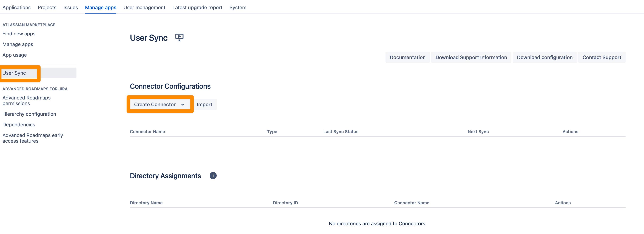Select User Sync in the sidebar
Screen dimensions: 644x234
tap(38, 73)
